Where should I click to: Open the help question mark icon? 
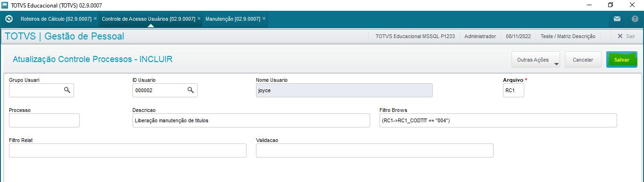(x=635, y=19)
